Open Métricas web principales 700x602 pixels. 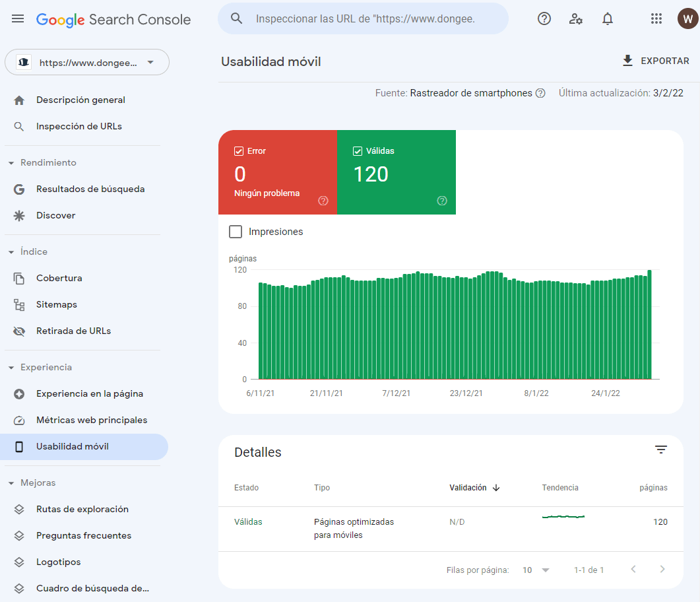(x=92, y=420)
